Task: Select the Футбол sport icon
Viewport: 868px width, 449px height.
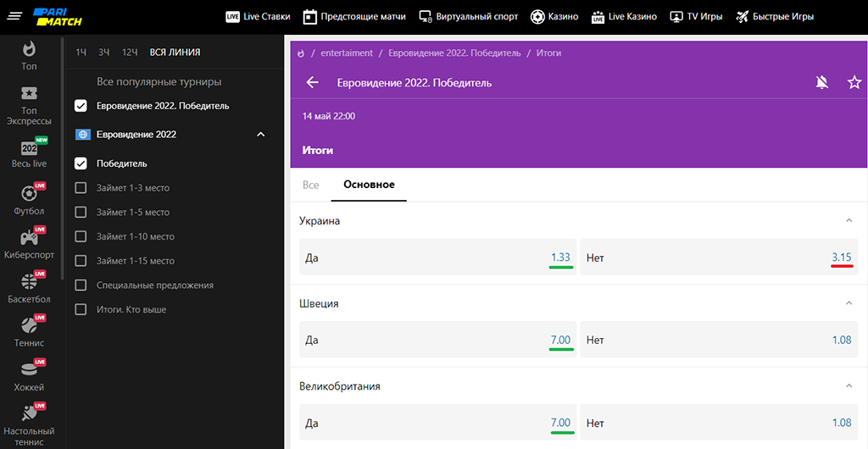Action: (x=29, y=194)
